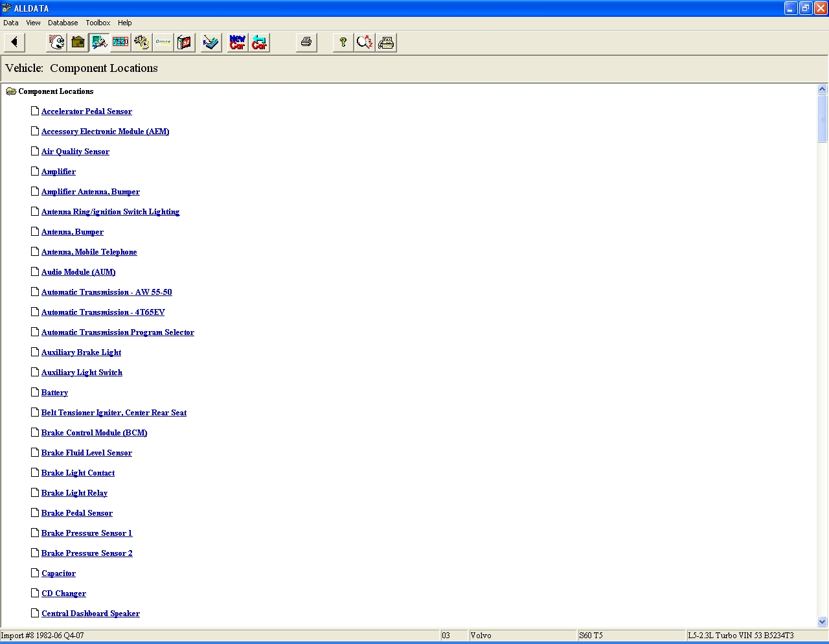Open the Auxiliary Brake Light link
Viewport: 829px width, 644px height.
point(82,352)
